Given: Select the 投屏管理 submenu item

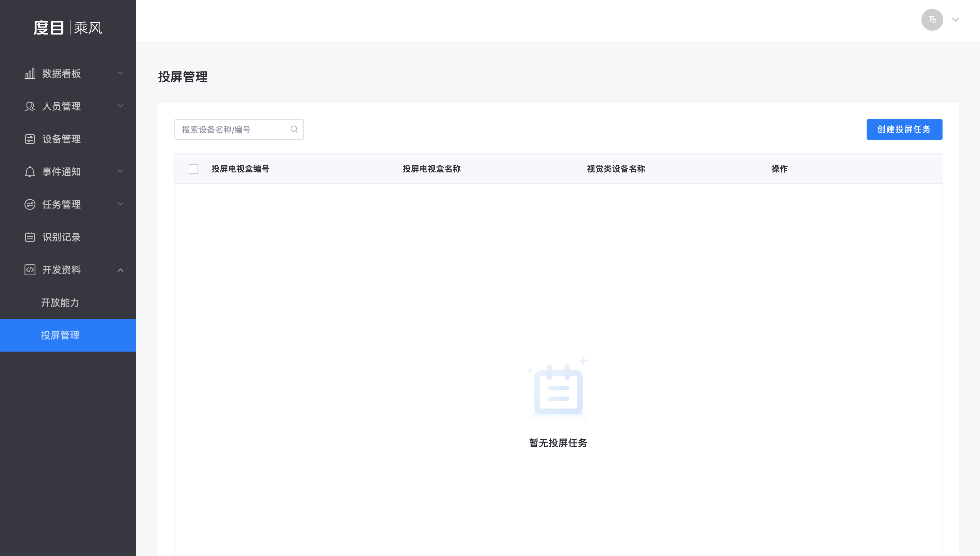Looking at the screenshot, I should (x=68, y=335).
